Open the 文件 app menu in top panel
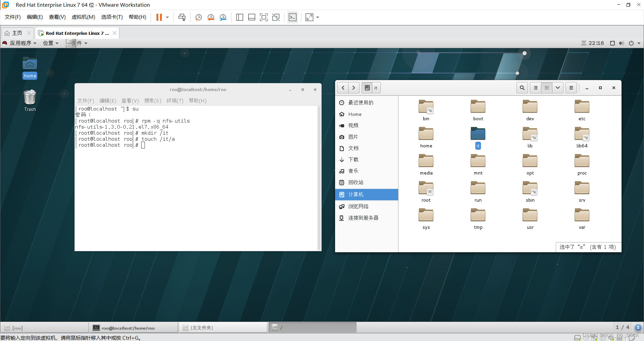 pos(77,43)
